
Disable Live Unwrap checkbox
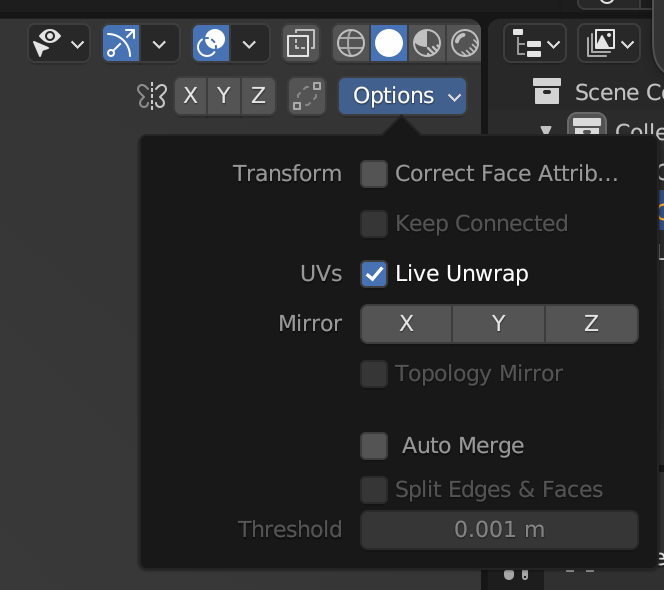(x=374, y=274)
